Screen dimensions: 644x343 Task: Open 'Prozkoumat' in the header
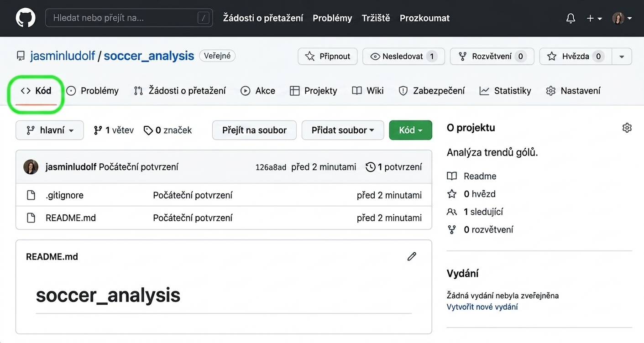click(x=424, y=18)
